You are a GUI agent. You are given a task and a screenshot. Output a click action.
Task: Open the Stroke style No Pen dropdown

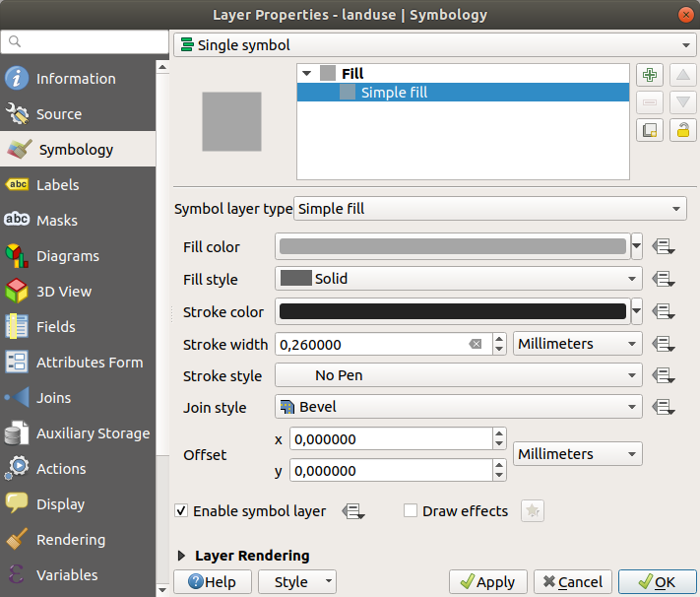458,375
